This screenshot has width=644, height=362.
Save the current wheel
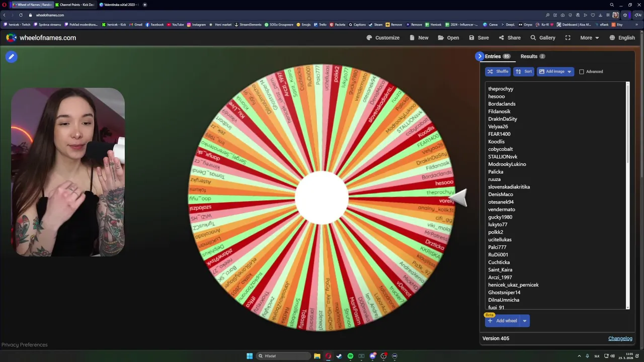(479, 38)
